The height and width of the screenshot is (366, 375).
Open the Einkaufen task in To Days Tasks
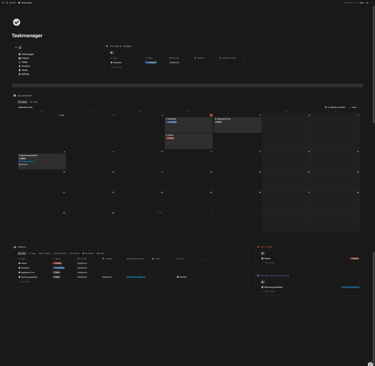tap(116, 62)
